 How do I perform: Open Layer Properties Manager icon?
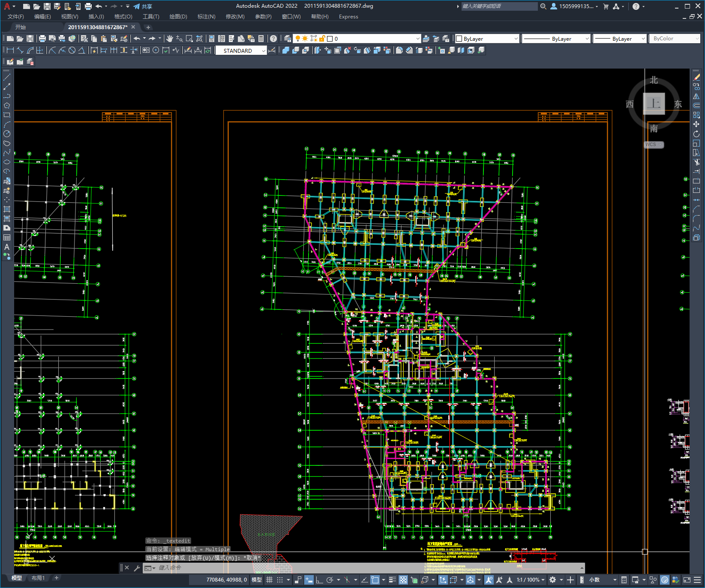pyautogui.click(x=288, y=39)
